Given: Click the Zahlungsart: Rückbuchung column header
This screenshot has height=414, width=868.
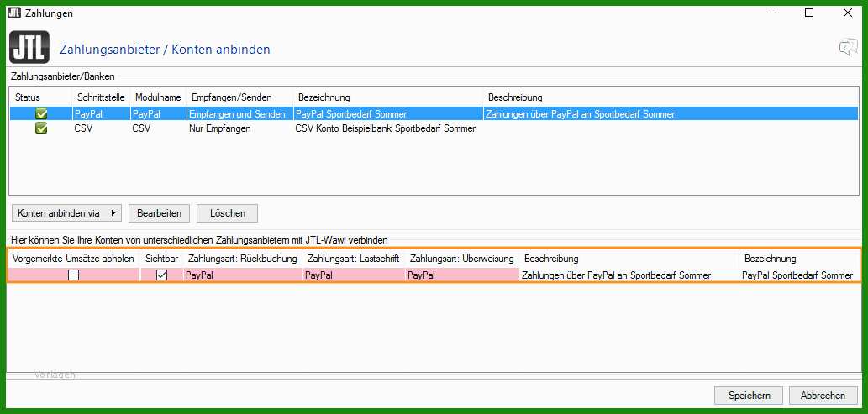Looking at the screenshot, I should click(x=243, y=259).
